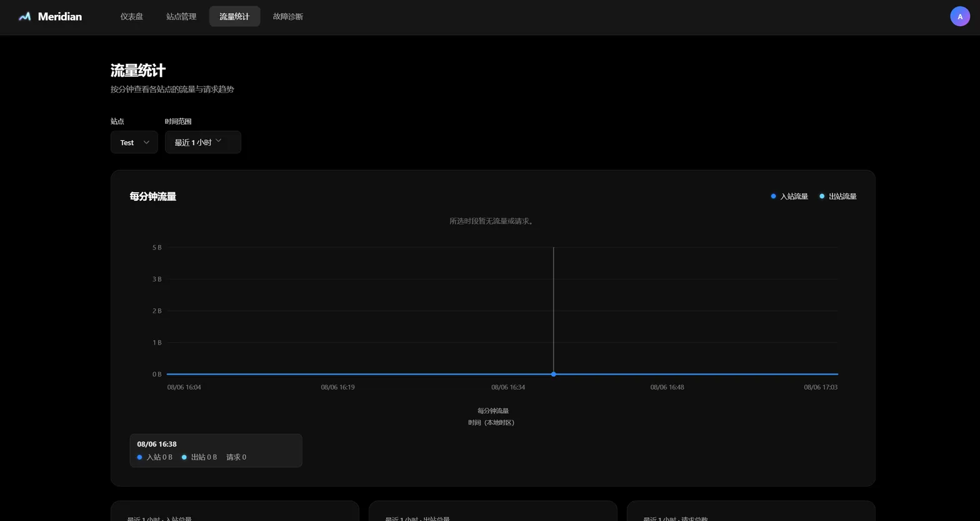Select the 流量统计 tab
Image resolution: width=980 pixels, height=521 pixels.
tap(234, 16)
